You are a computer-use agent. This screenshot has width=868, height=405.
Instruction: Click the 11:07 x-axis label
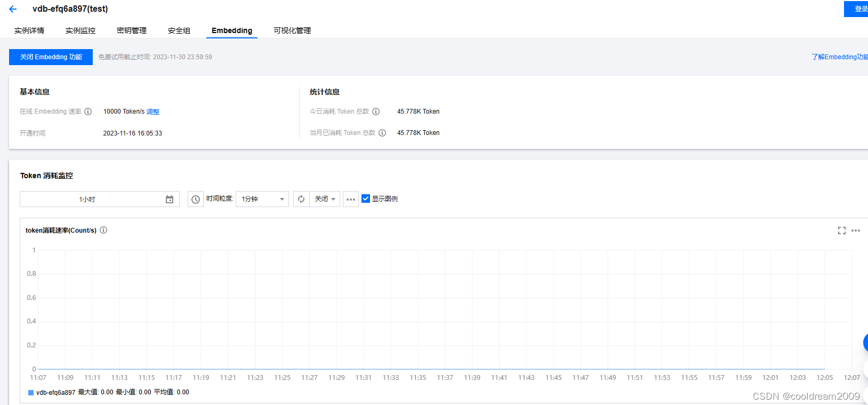pyautogui.click(x=38, y=378)
